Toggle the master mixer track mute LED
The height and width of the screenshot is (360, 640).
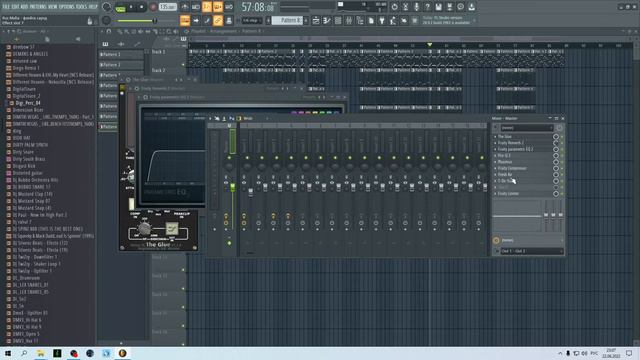click(x=229, y=158)
